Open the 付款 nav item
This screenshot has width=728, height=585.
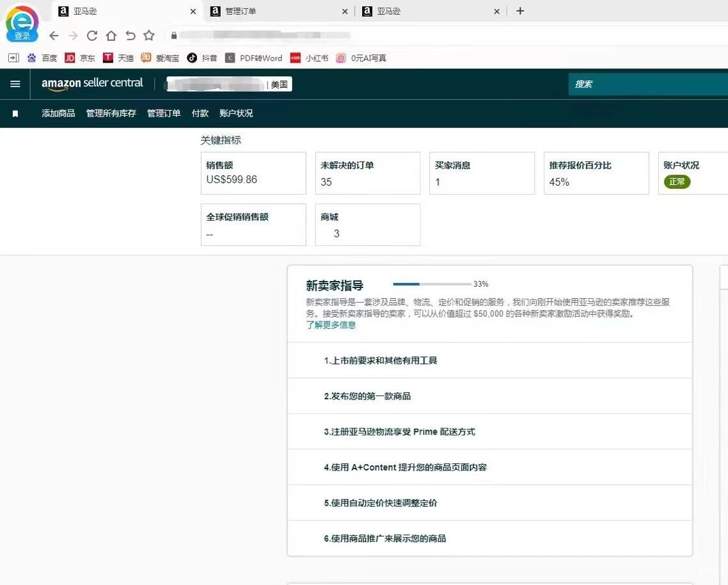(x=200, y=113)
